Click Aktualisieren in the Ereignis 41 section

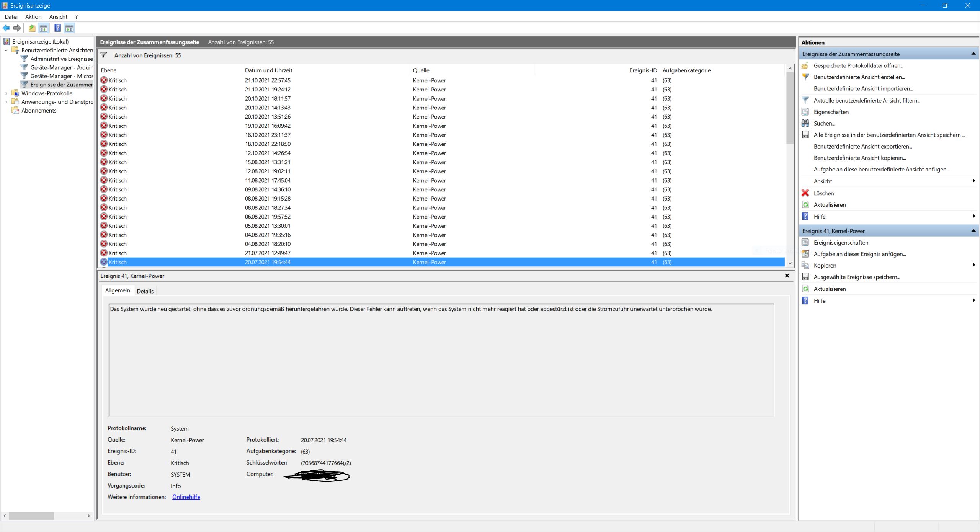[830, 289]
